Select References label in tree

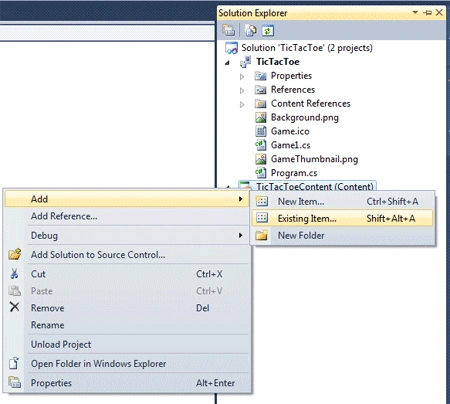click(293, 90)
